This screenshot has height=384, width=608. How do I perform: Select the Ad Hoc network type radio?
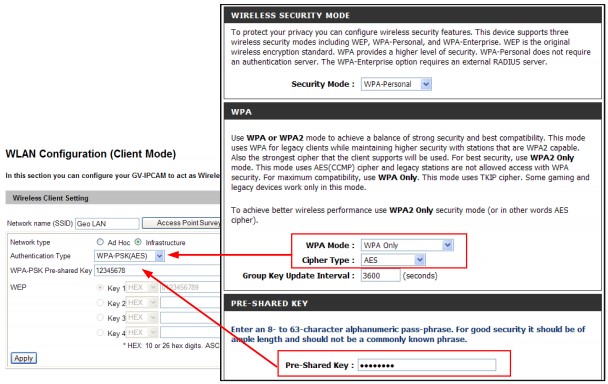[x=100, y=242]
